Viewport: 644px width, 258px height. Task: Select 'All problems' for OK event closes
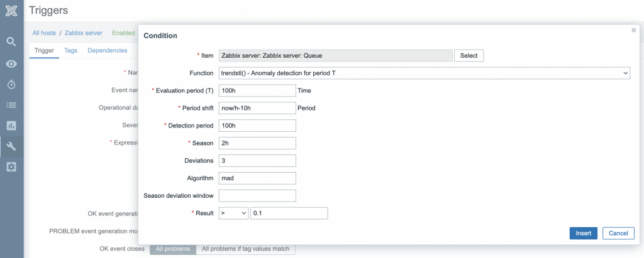point(173,249)
